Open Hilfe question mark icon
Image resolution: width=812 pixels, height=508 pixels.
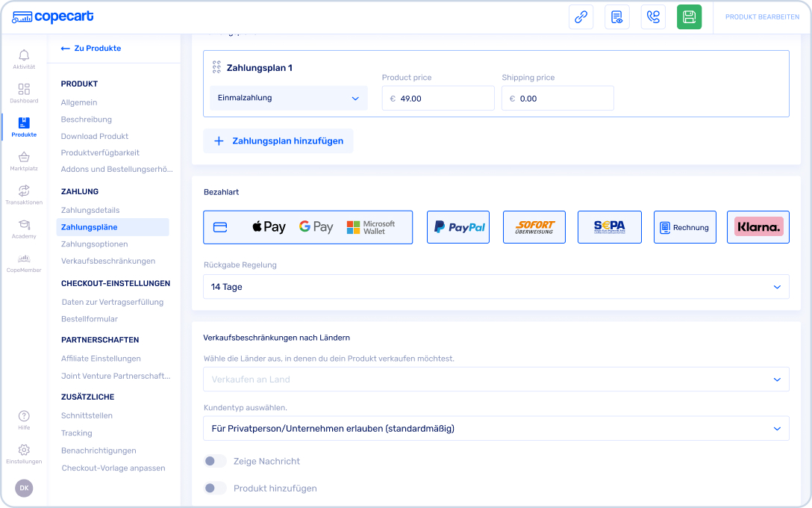pos(24,420)
